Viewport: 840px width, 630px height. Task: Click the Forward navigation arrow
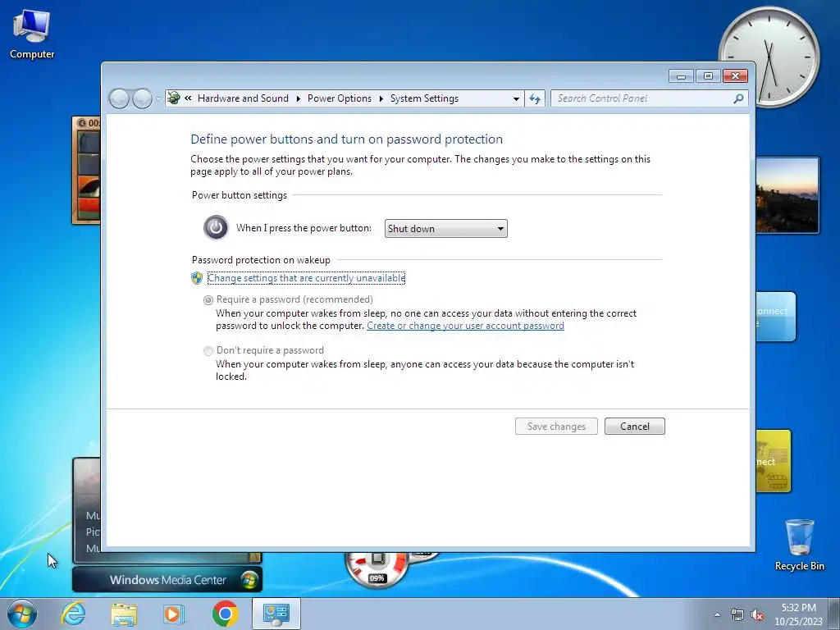tap(142, 98)
